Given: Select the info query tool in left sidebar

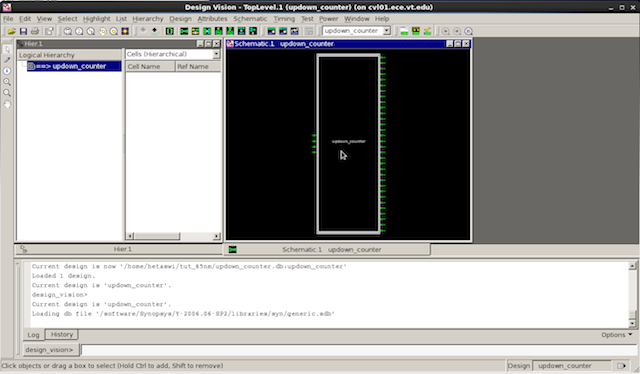Looking at the screenshot, I should pos(7,71).
